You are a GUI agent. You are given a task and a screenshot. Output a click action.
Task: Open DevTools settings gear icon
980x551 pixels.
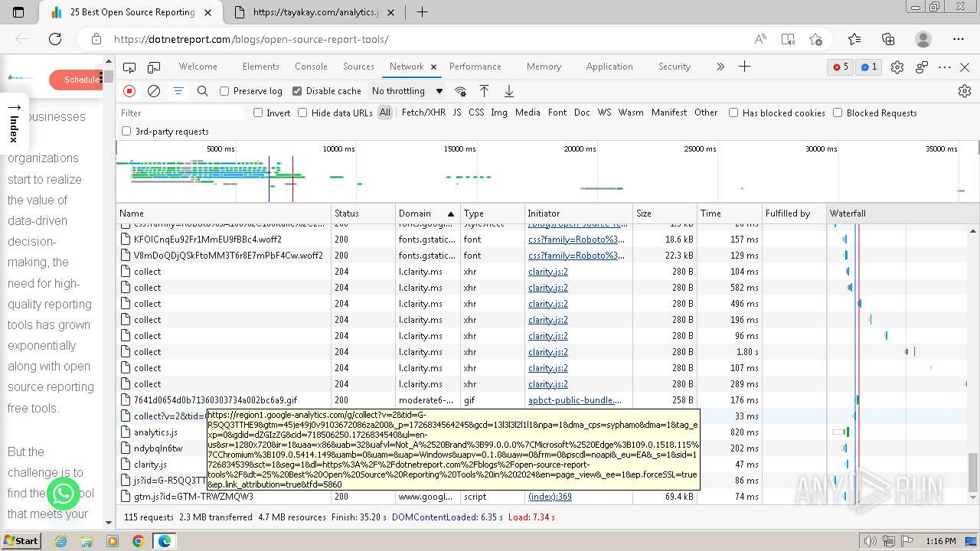(x=897, y=67)
